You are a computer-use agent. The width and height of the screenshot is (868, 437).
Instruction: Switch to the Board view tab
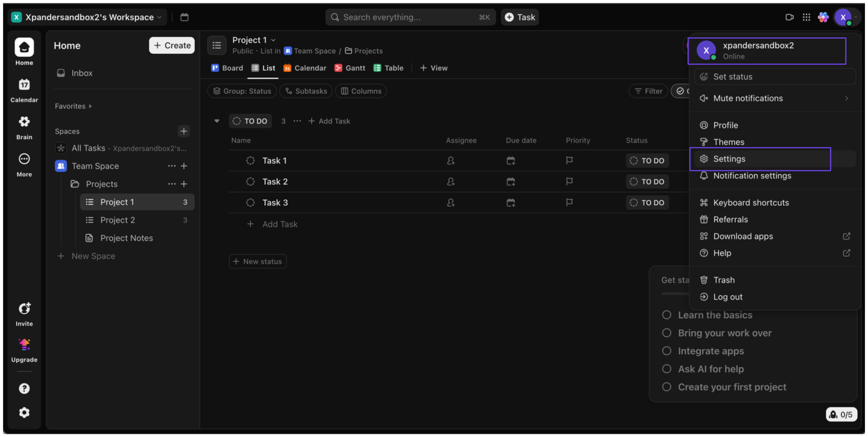pyautogui.click(x=227, y=68)
